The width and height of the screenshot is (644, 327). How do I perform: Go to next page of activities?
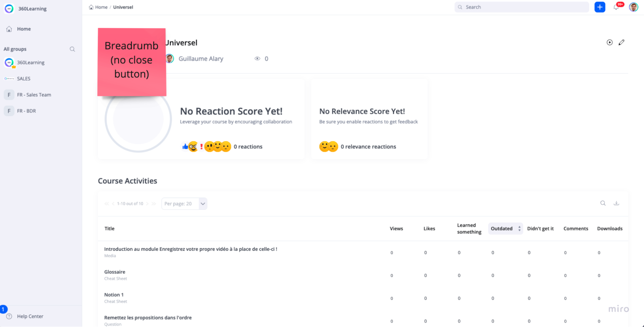[x=147, y=204]
